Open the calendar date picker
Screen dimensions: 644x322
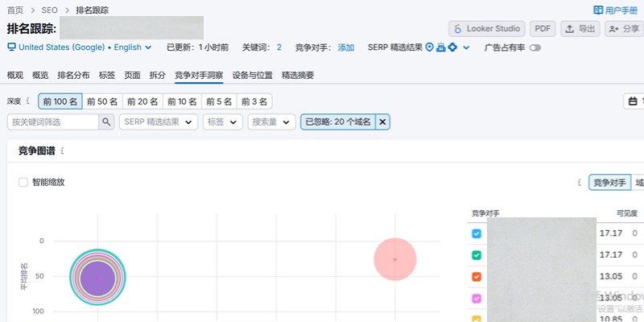634,101
